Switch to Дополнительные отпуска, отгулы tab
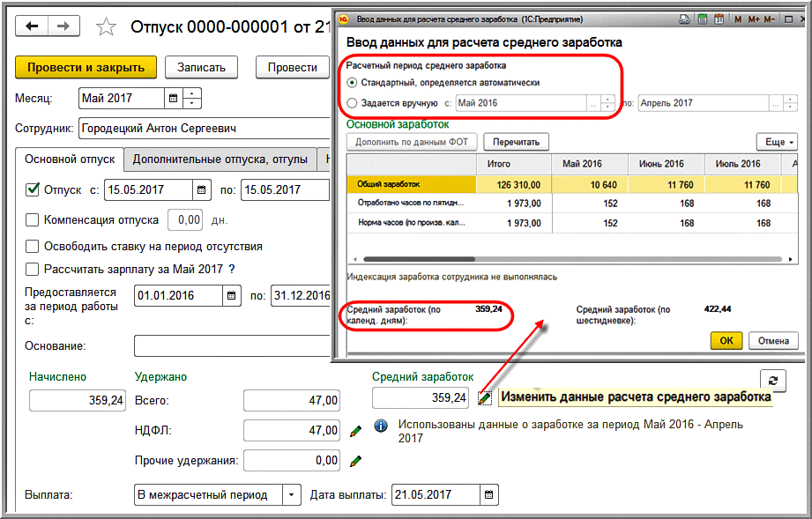 220,159
